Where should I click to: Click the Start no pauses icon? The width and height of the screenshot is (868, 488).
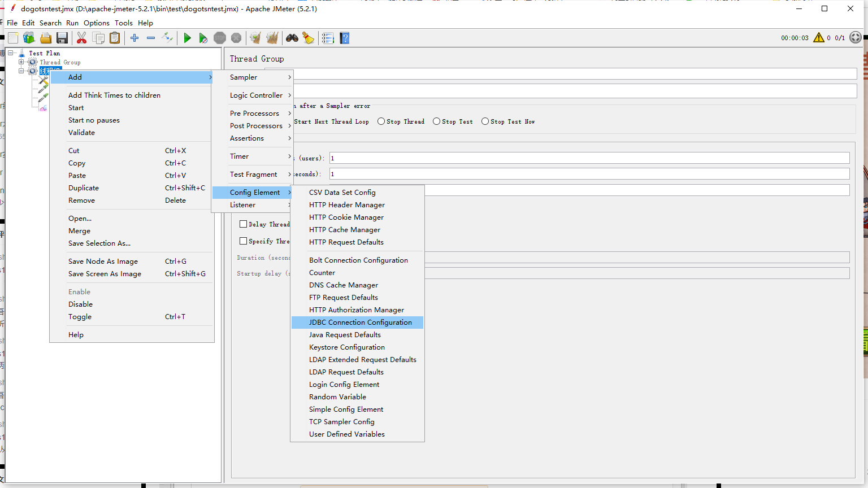point(203,38)
